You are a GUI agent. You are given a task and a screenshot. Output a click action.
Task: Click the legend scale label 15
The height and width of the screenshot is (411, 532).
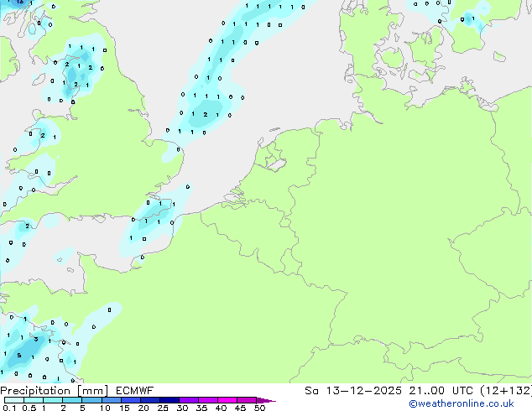pos(124,408)
